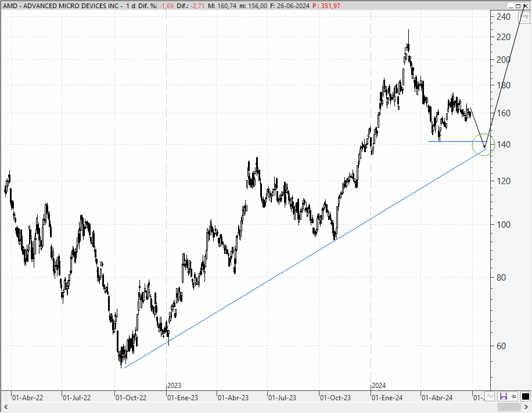Click the 180 price axis label

tap(503, 85)
